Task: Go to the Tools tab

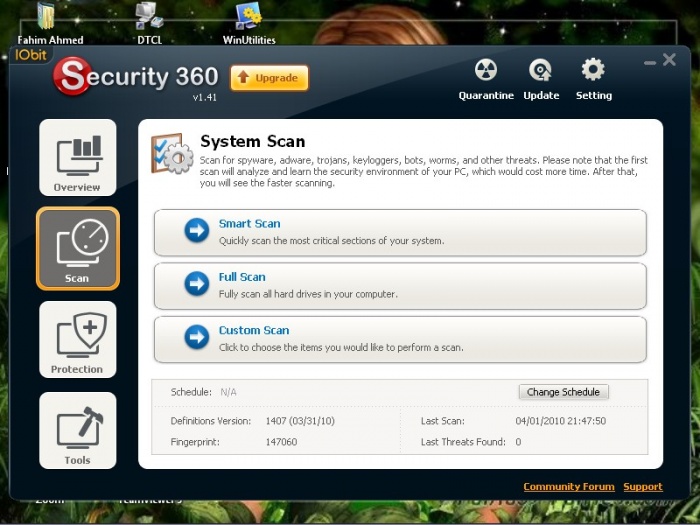Action: (x=78, y=430)
